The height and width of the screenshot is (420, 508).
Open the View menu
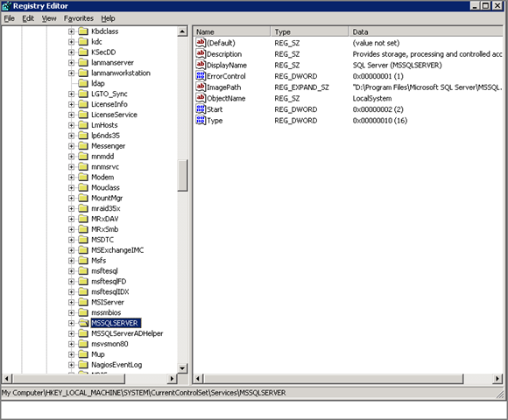(49, 18)
